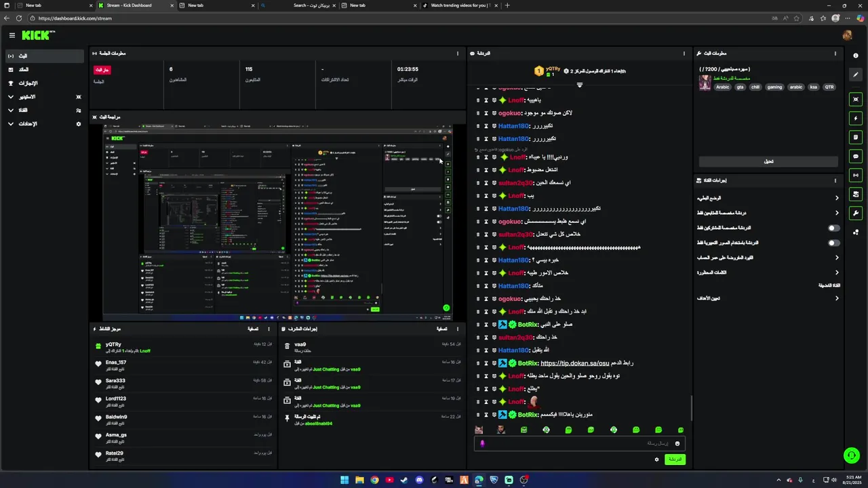Screen dimensions: 868x488
Task: Collapse pinned gift banner arrow in chat
Action: pos(580,85)
